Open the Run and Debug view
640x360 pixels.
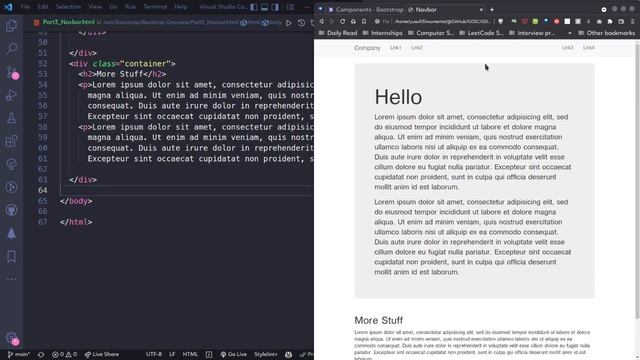11,95
